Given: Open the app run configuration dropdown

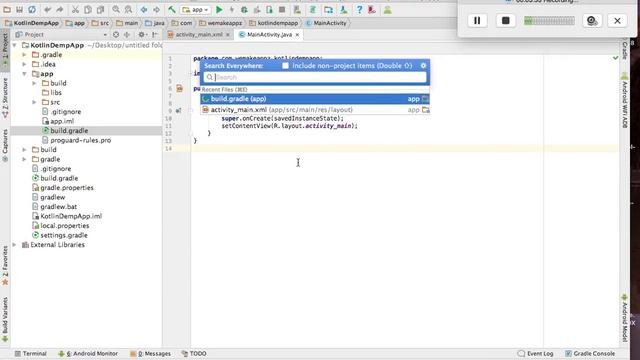Looking at the screenshot, I should pyautogui.click(x=196, y=9).
